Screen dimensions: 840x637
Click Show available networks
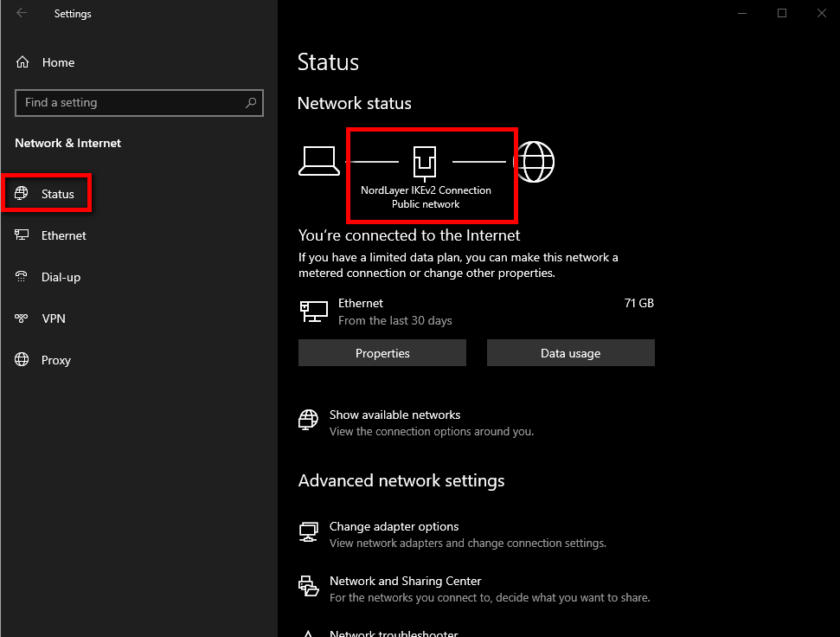click(x=394, y=415)
